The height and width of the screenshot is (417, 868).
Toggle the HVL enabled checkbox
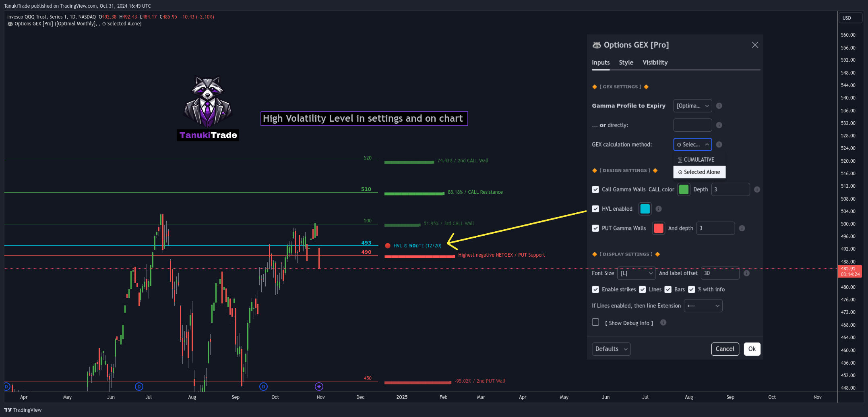pyautogui.click(x=595, y=209)
